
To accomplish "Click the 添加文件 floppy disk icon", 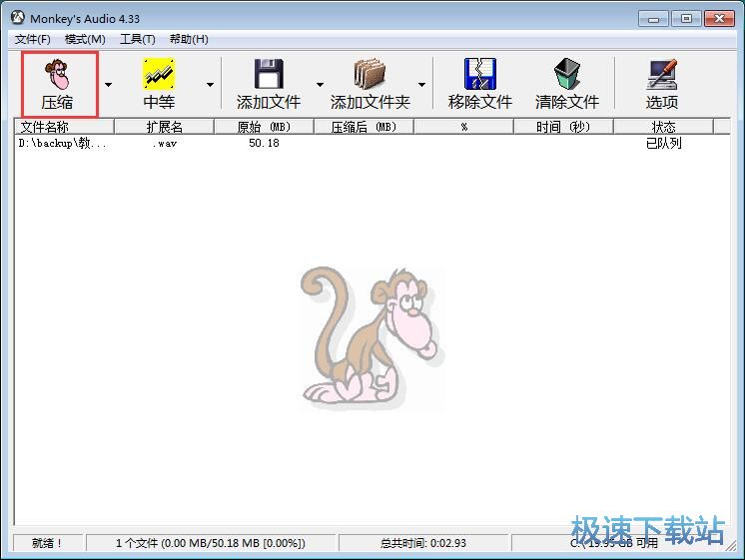I will [x=269, y=74].
